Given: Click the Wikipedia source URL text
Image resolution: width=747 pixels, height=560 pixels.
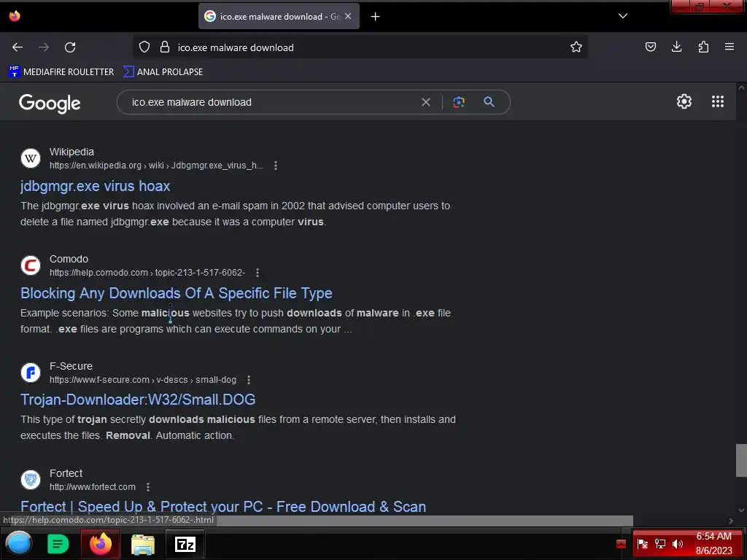Looking at the screenshot, I should click(x=156, y=166).
